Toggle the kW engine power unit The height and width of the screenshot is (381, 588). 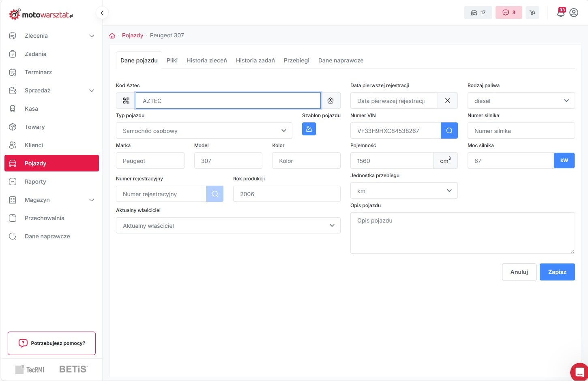pos(564,161)
